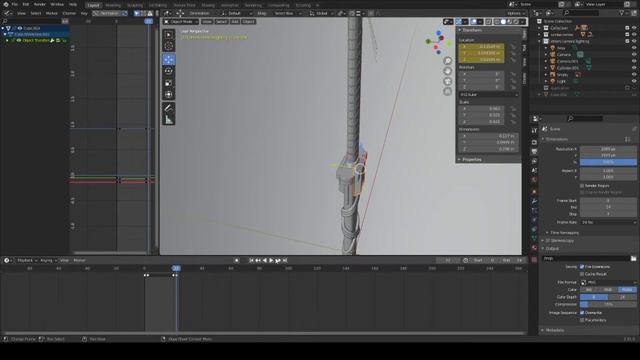Hide the Light object via eye icon
This screenshot has width=640, height=360.
click(x=634, y=81)
